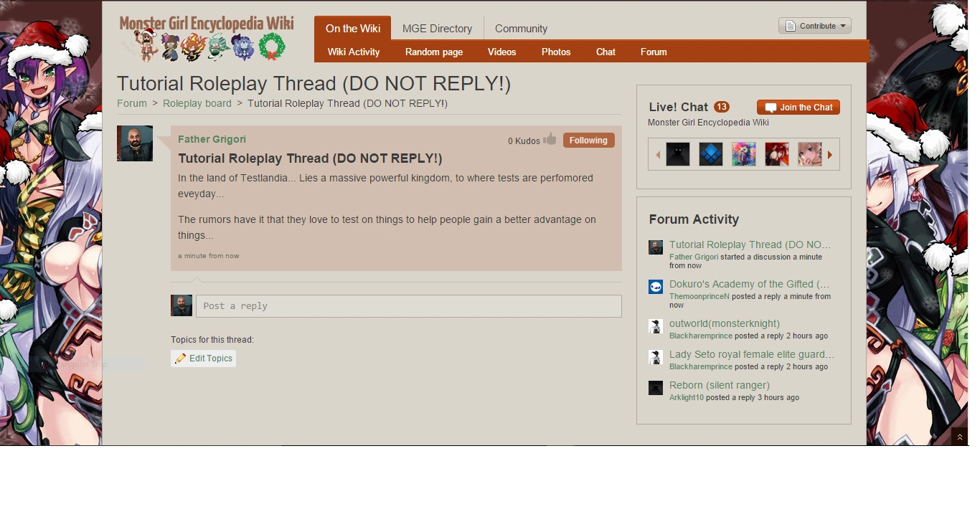
Task: Click the '0 Kudos' count text
Action: [x=524, y=141]
